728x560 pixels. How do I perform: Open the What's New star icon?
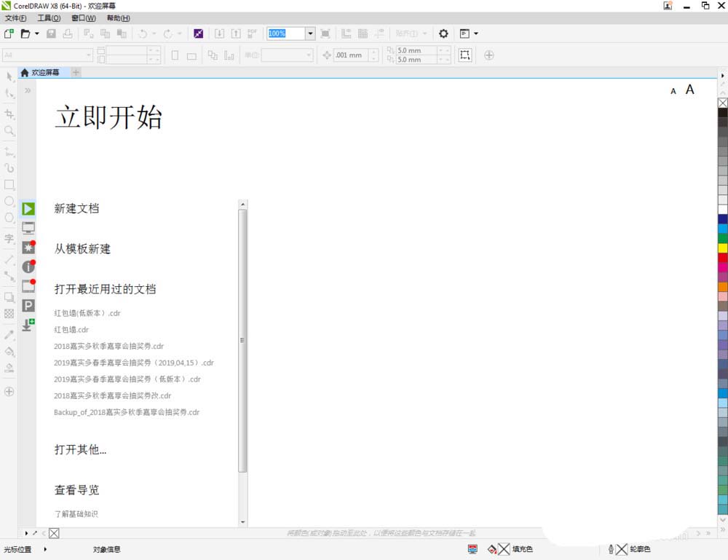point(28,247)
